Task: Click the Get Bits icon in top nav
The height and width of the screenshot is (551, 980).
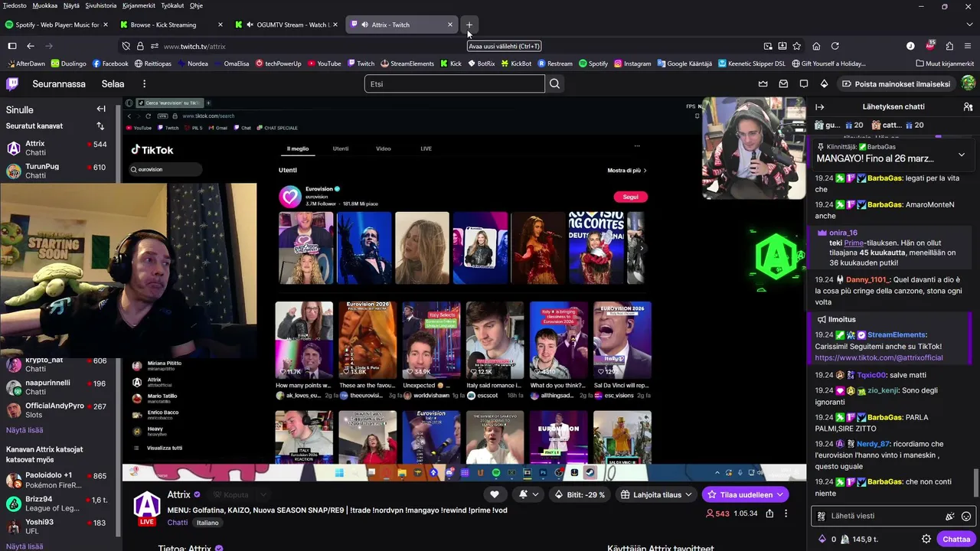Action: [824, 83]
